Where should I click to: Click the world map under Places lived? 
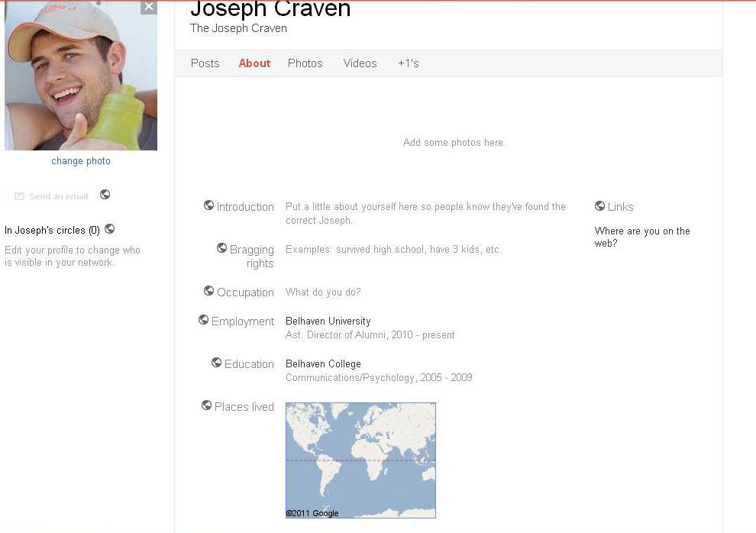point(360,460)
